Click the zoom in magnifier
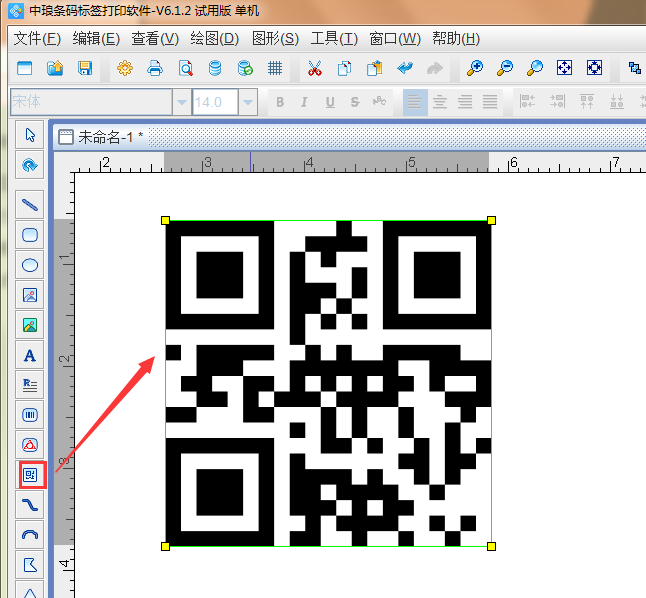 tap(475, 69)
